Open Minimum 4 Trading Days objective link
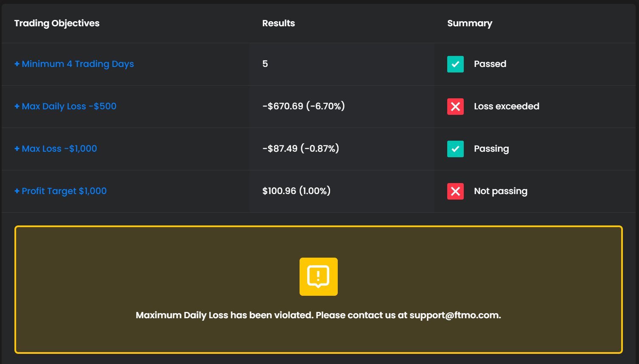The image size is (639, 364). [78, 64]
